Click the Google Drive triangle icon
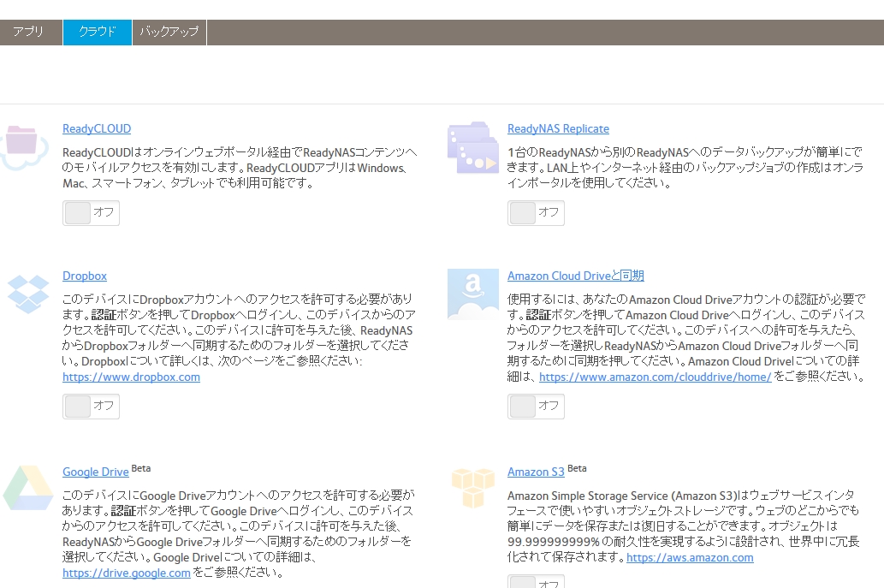 (x=28, y=488)
